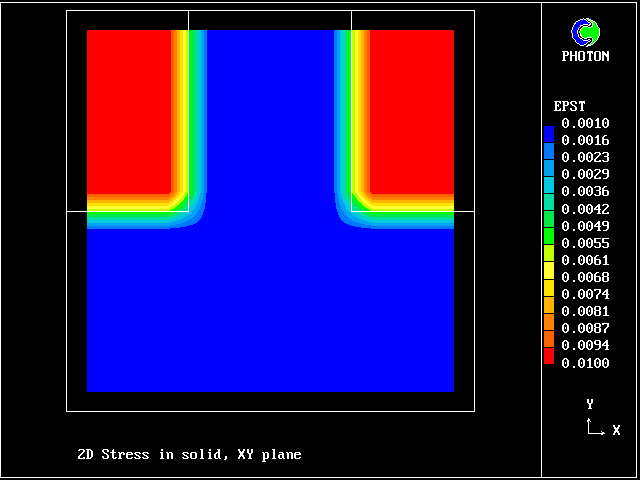Click the Y axis label

590,404
